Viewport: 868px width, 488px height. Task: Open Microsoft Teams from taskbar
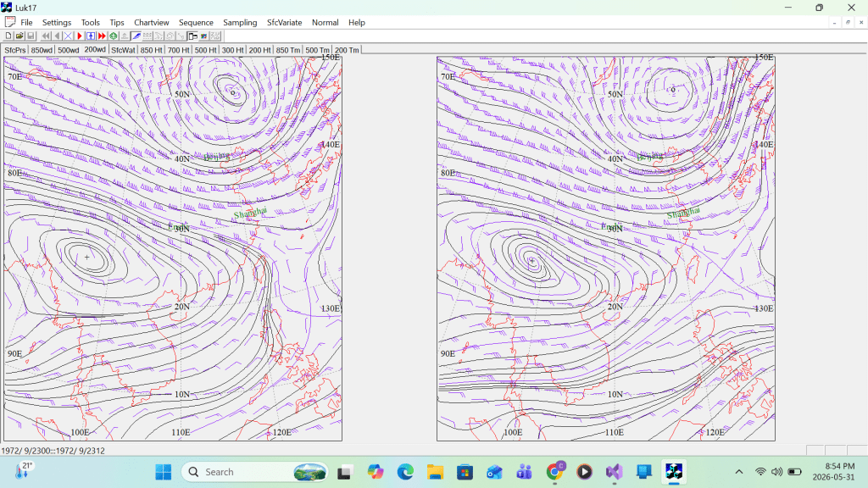(524, 472)
